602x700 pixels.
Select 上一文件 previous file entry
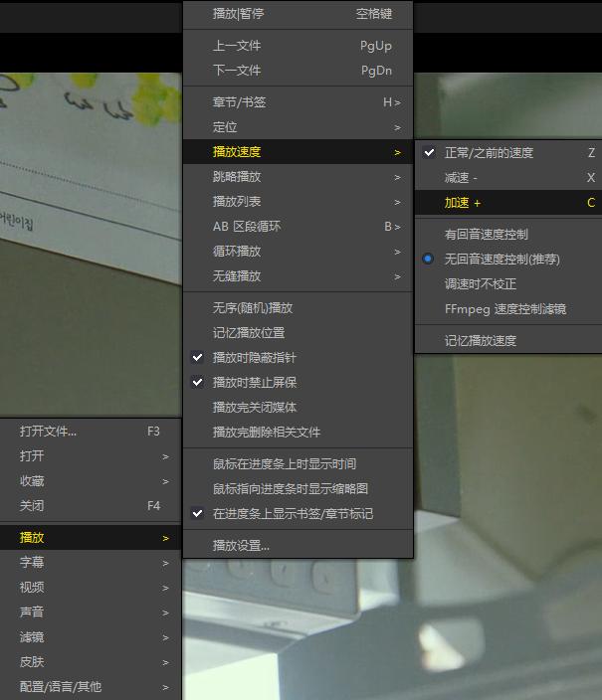click(x=298, y=46)
